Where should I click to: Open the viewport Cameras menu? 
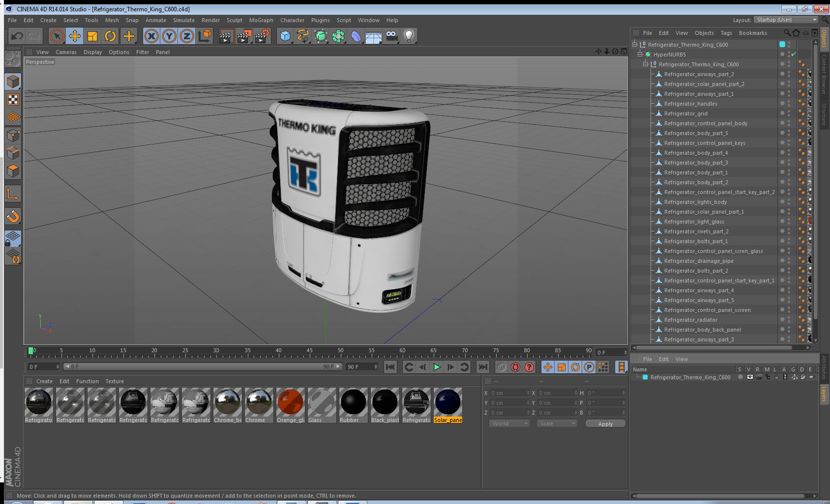[x=66, y=52]
